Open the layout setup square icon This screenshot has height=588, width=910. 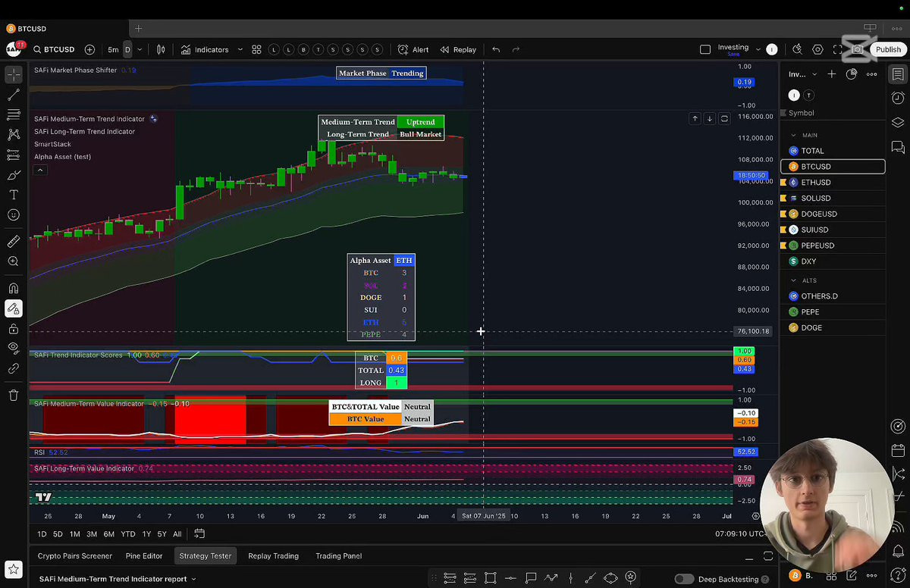[x=705, y=49]
